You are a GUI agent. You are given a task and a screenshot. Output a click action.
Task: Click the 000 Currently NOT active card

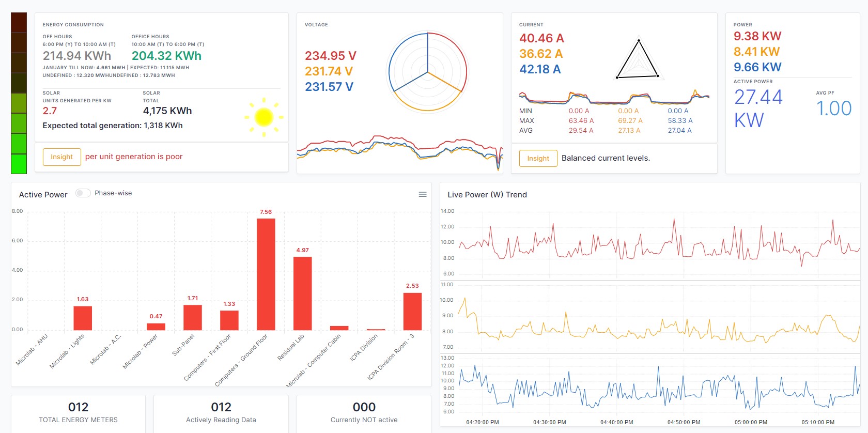(x=364, y=413)
